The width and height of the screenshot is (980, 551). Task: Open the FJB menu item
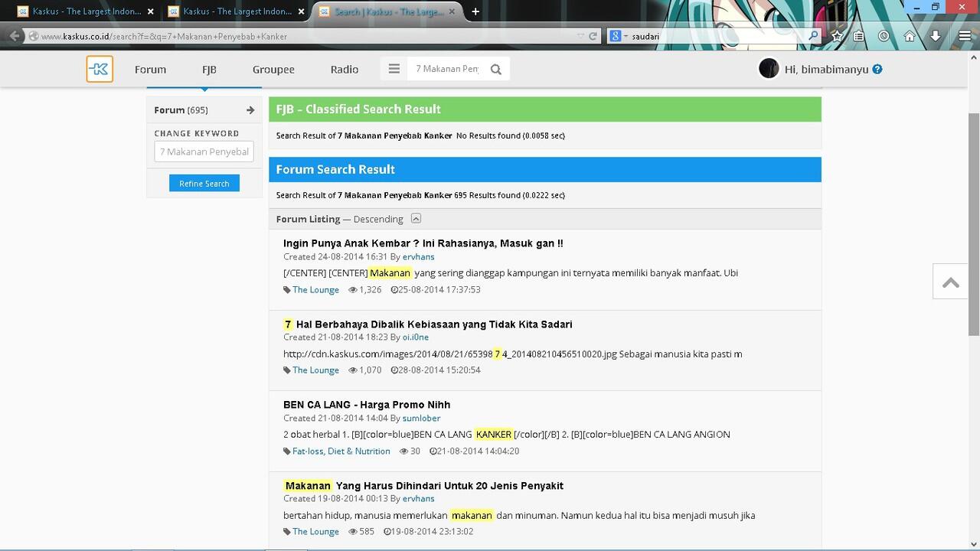pyautogui.click(x=209, y=69)
